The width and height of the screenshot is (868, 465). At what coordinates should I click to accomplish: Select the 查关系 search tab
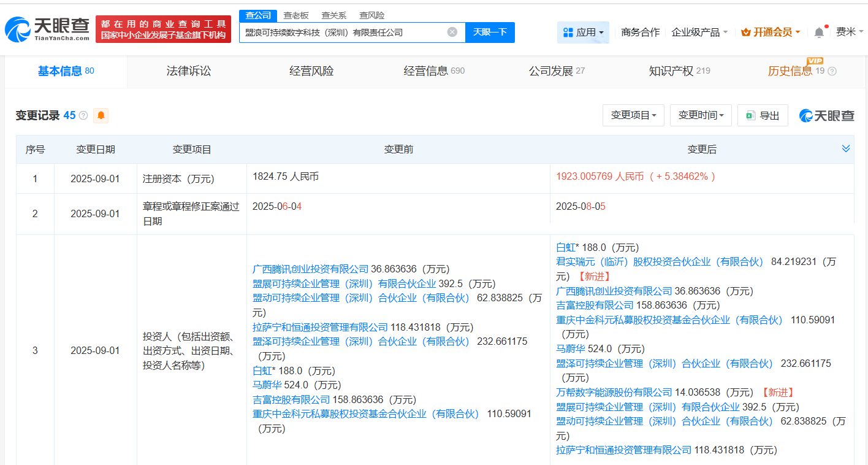(x=333, y=15)
